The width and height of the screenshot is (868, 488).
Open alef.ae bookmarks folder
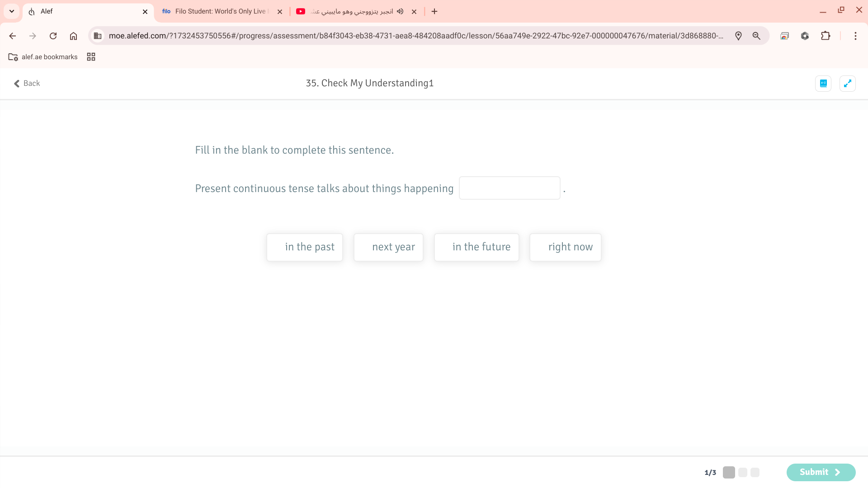pos(43,57)
